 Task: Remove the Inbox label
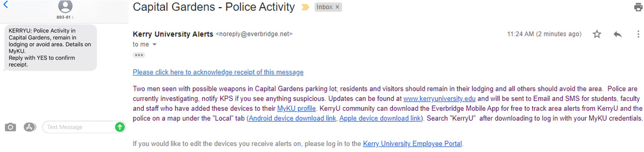click(337, 7)
